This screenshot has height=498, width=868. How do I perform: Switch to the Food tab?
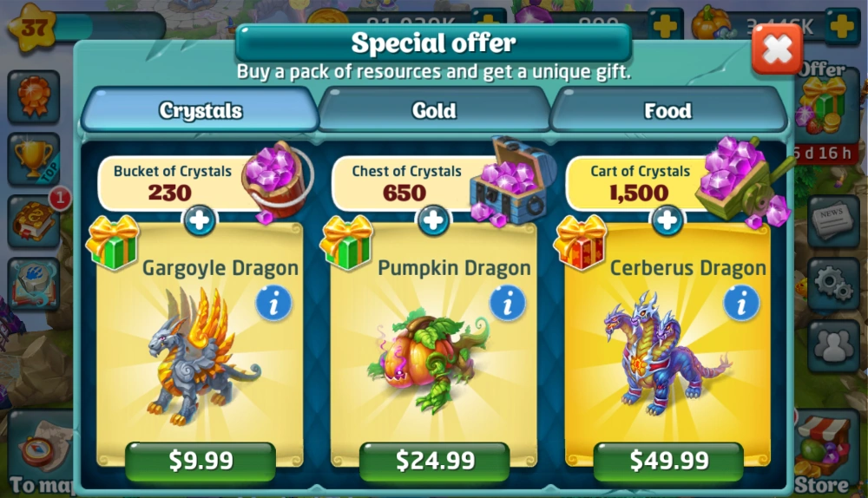[x=668, y=110]
